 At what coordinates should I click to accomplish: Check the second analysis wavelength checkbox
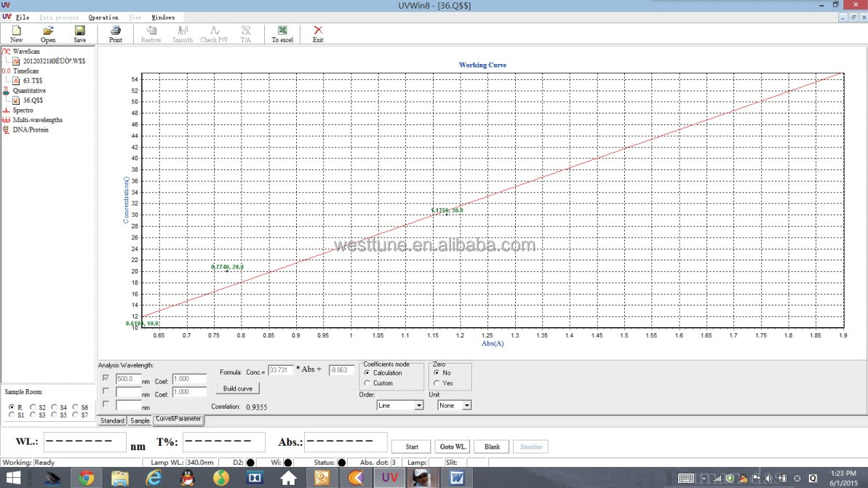coord(105,391)
